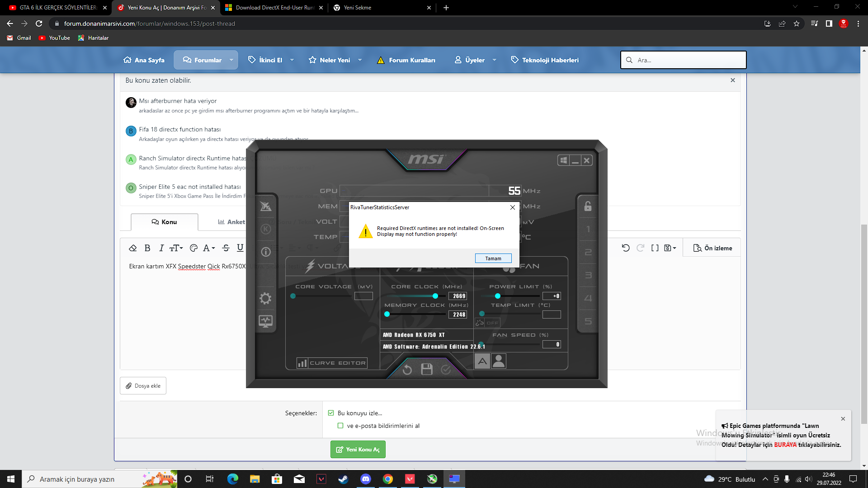Screen dimensions: 868x488
Task: Open Steam from taskbar
Action: tap(344, 479)
